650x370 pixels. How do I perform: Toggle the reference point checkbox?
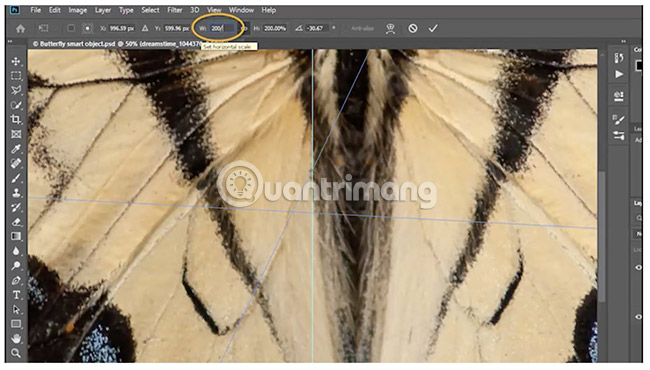[x=71, y=29]
